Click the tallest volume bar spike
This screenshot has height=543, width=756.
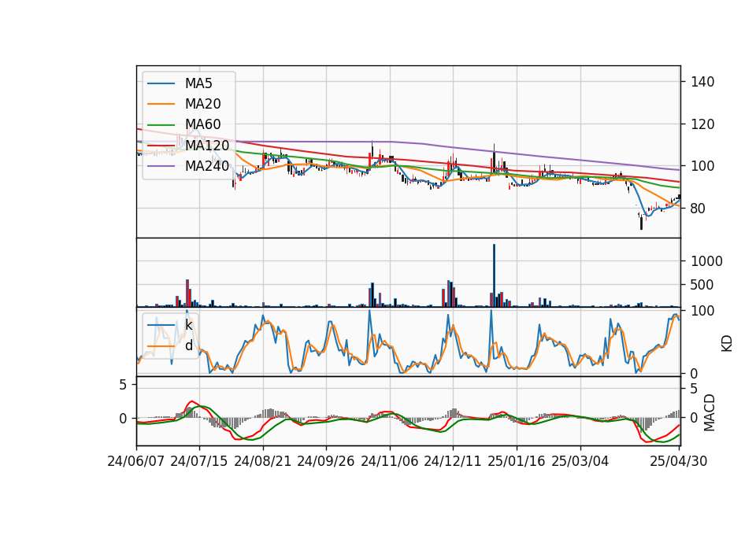pyautogui.click(x=494, y=275)
